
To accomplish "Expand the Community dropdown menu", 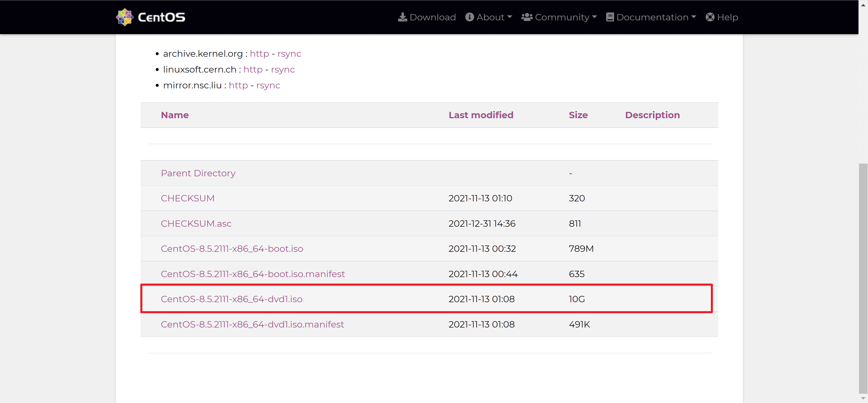I will 594,17.
